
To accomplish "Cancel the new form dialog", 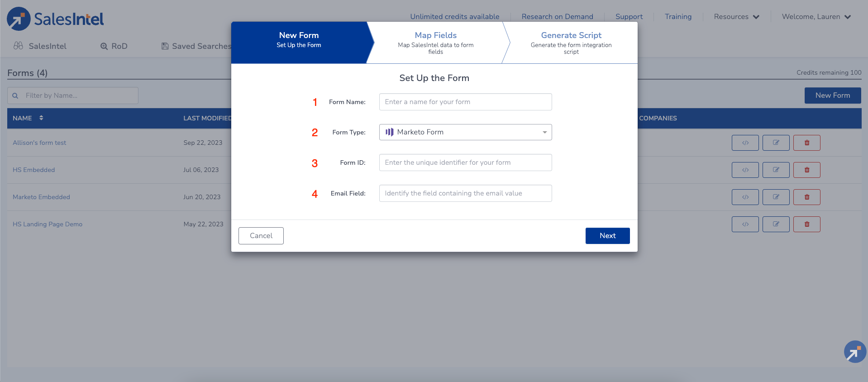I will (261, 236).
